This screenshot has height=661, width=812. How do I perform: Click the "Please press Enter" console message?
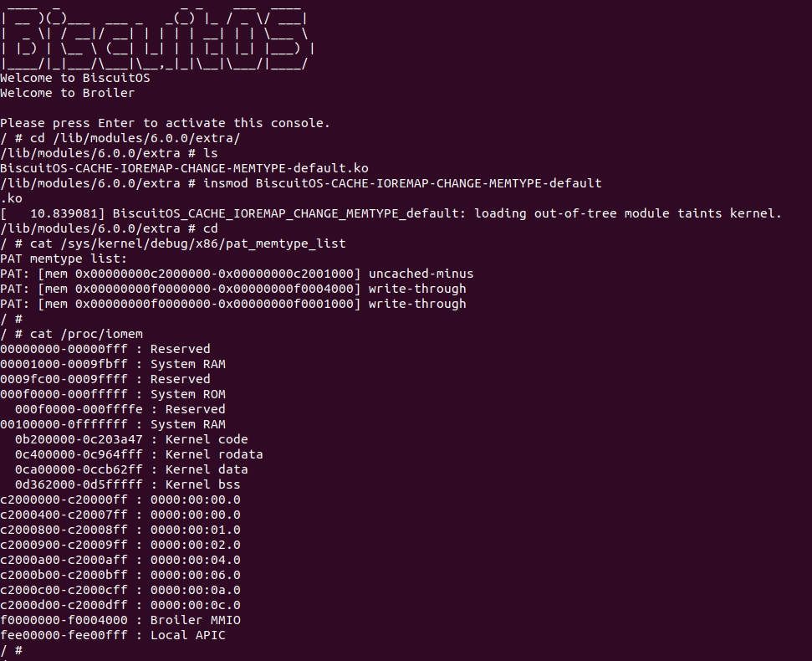click(165, 123)
